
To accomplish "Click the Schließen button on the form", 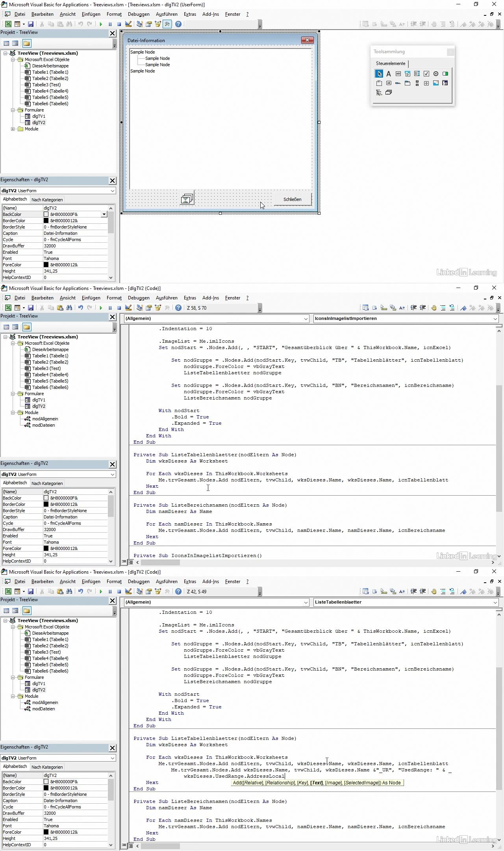I will [293, 199].
